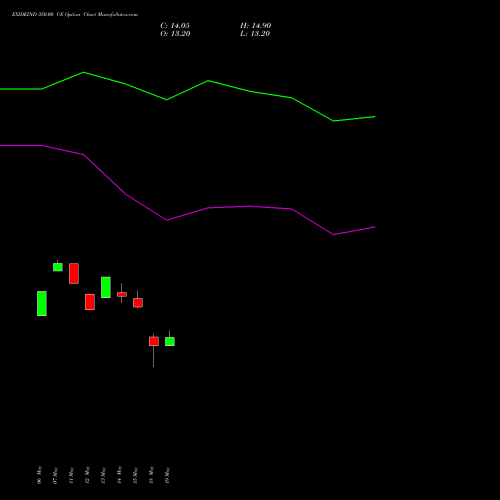
Task: Select the red candle above 11 May
Action: pos(74,273)
